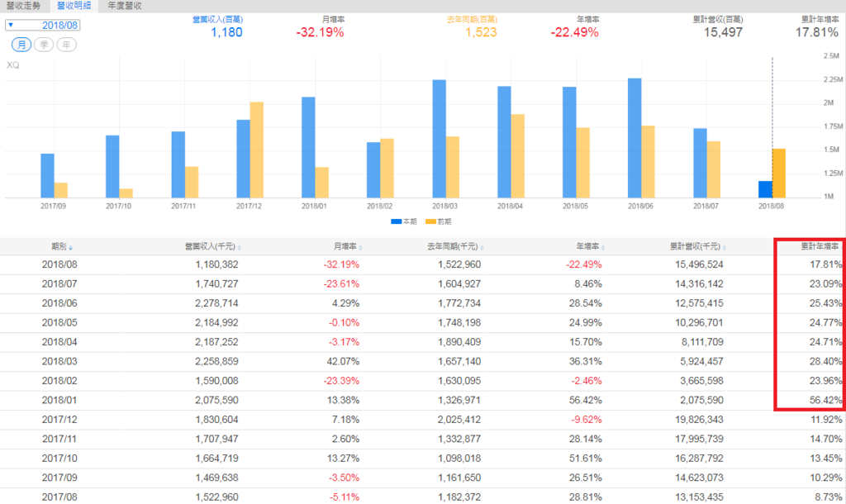Click cumulative revenue 17,995,739
The image size is (846, 504).
[699, 440]
